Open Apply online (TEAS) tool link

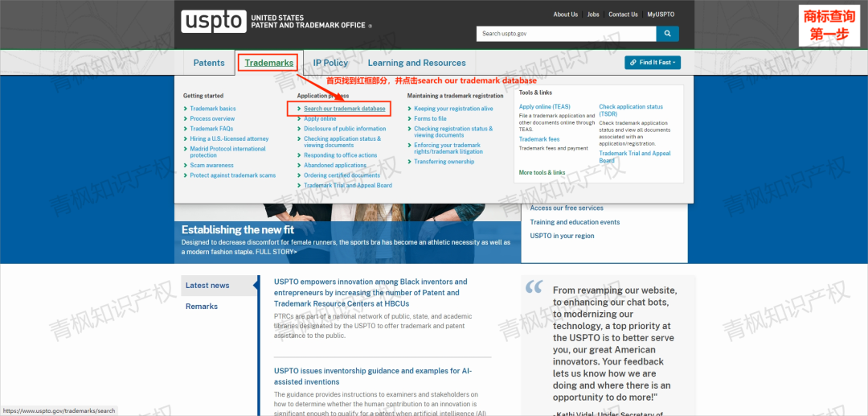tap(545, 106)
